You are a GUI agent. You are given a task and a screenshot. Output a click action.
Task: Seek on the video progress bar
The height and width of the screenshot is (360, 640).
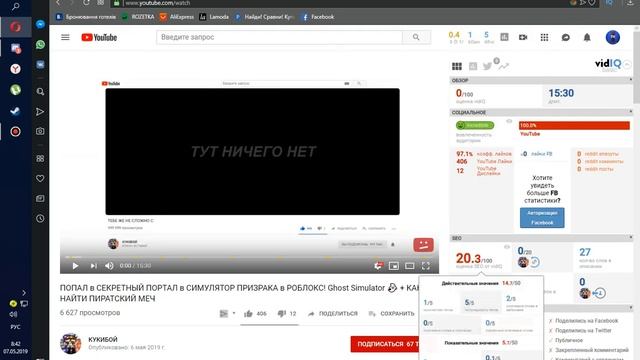(249, 257)
